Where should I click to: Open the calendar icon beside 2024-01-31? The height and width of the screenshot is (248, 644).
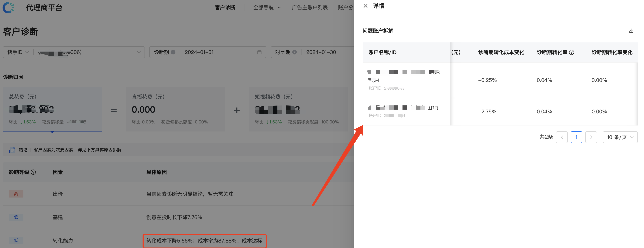(x=259, y=52)
